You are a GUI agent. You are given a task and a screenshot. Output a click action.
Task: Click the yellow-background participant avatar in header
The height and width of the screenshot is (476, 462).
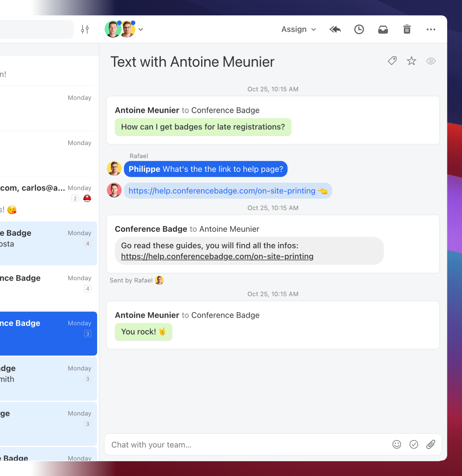[128, 29]
